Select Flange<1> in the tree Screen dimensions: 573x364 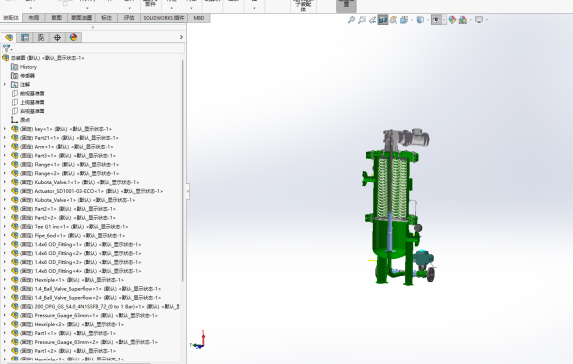(x=69, y=164)
